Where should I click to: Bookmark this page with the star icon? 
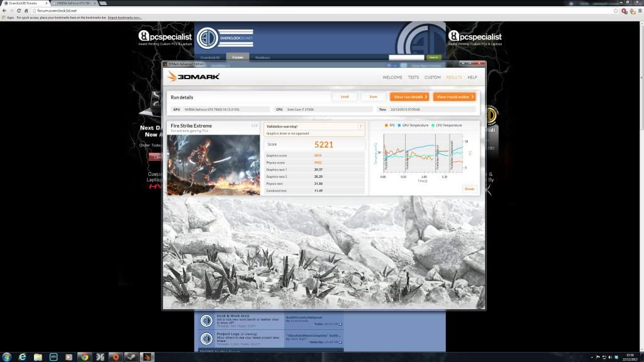click(x=616, y=11)
